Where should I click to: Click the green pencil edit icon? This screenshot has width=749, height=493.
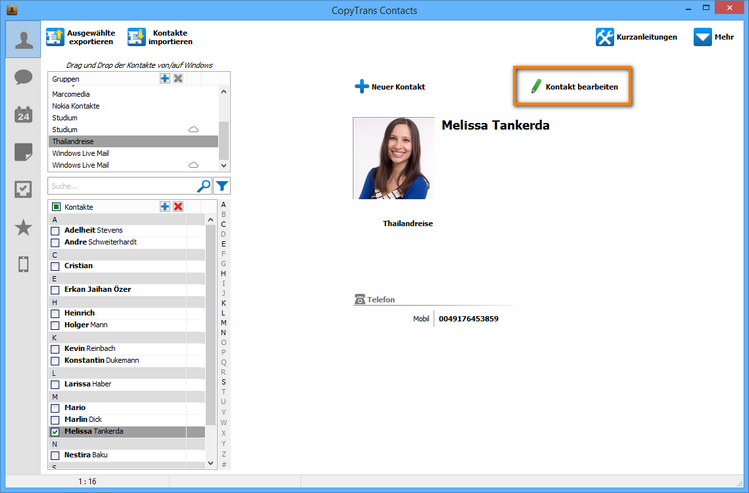[x=536, y=86]
